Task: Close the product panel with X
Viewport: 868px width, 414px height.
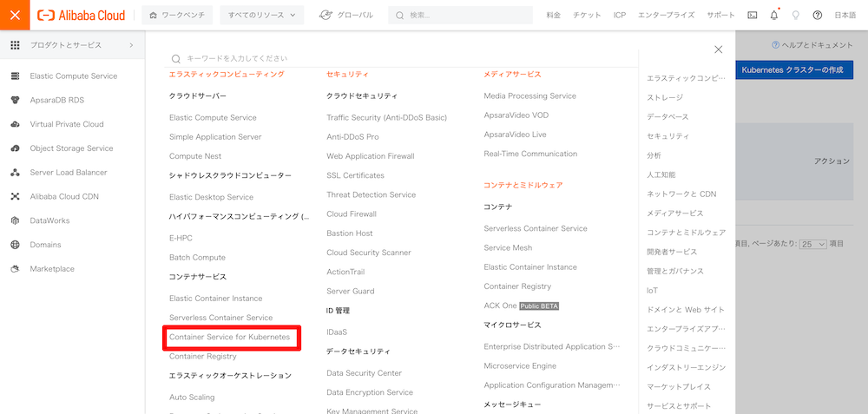Action: pos(718,49)
